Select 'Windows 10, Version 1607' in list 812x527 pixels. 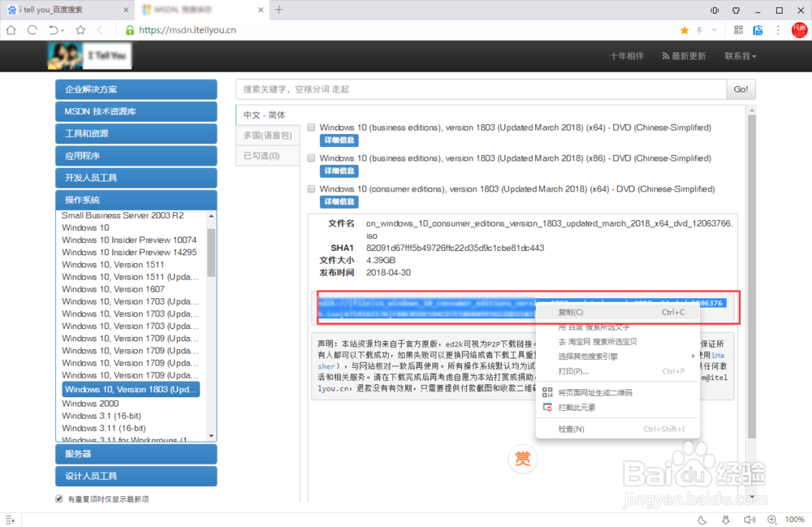tap(113, 289)
